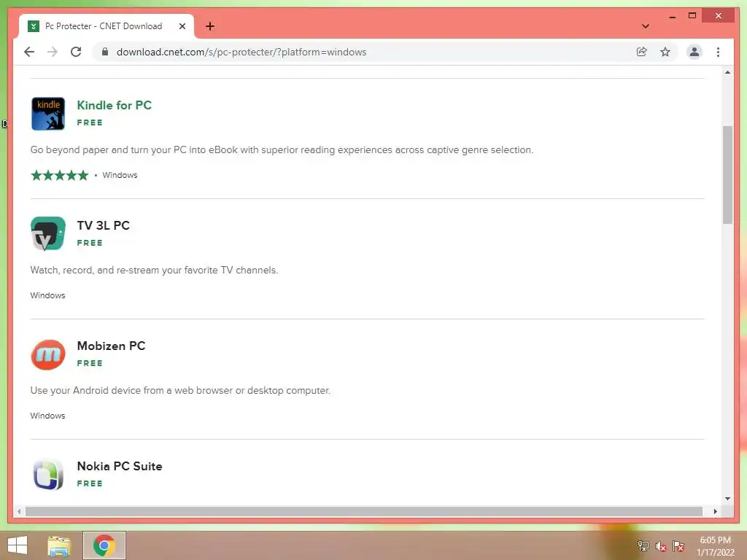Click the vertical scrollbar down arrow
The height and width of the screenshot is (560, 747).
pyautogui.click(x=727, y=499)
